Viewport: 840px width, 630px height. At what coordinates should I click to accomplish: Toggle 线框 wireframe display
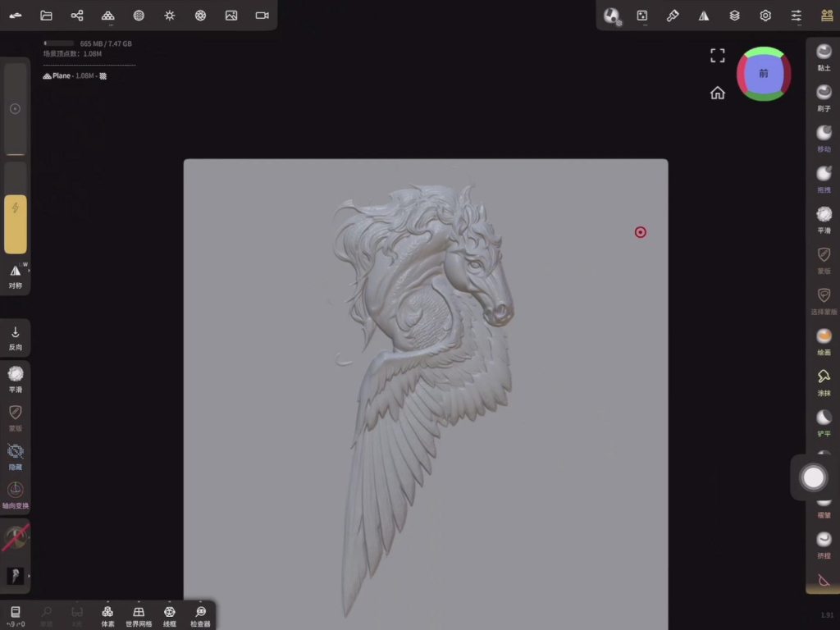point(170,616)
